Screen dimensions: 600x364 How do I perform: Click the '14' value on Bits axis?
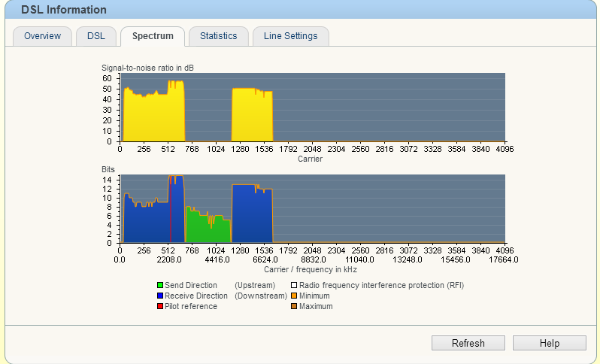click(x=107, y=180)
